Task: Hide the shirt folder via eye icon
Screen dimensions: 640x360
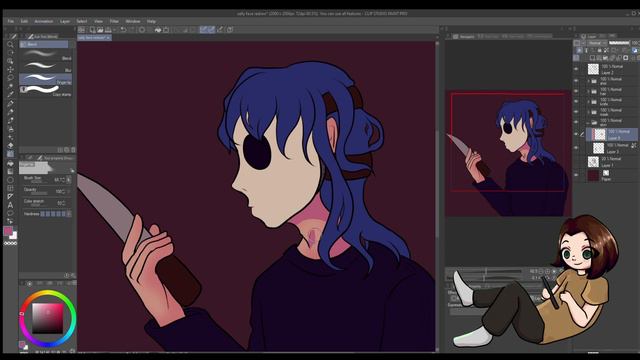Action: pyautogui.click(x=576, y=81)
